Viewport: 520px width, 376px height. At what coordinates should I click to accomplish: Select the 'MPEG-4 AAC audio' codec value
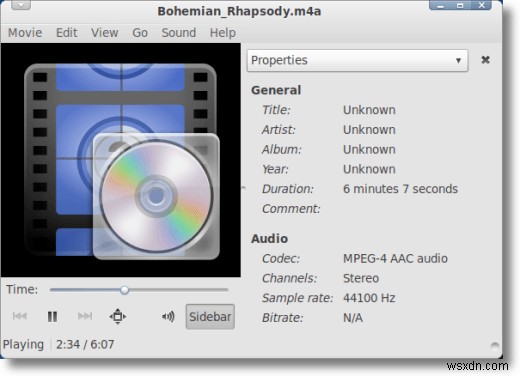click(395, 259)
